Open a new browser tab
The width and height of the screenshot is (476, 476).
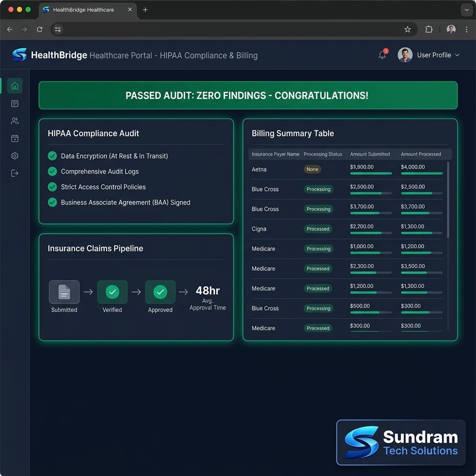pyautogui.click(x=145, y=10)
